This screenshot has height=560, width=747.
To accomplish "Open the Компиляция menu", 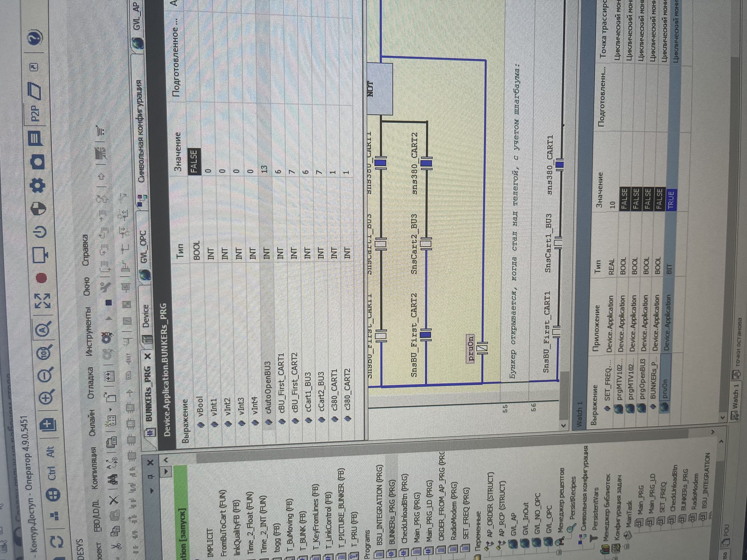I will tap(94, 468).
